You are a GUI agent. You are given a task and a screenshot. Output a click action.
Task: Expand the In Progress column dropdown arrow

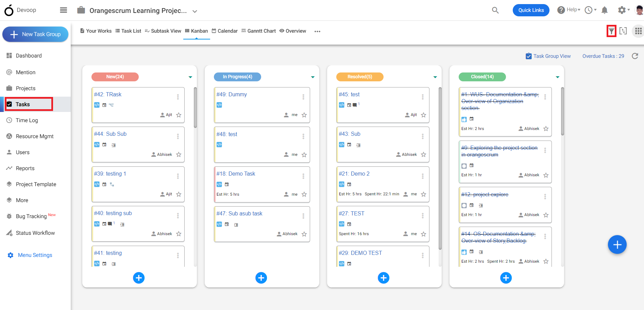tap(313, 77)
